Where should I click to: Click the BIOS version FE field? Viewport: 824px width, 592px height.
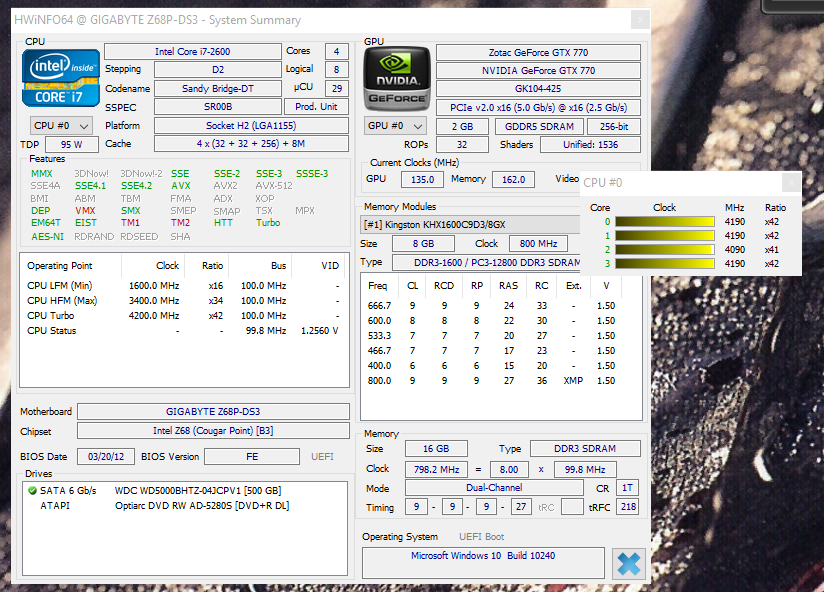[252, 456]
